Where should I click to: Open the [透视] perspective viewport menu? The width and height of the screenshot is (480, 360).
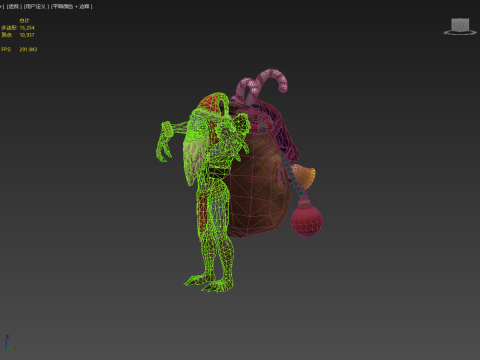(x=13, y=6)
